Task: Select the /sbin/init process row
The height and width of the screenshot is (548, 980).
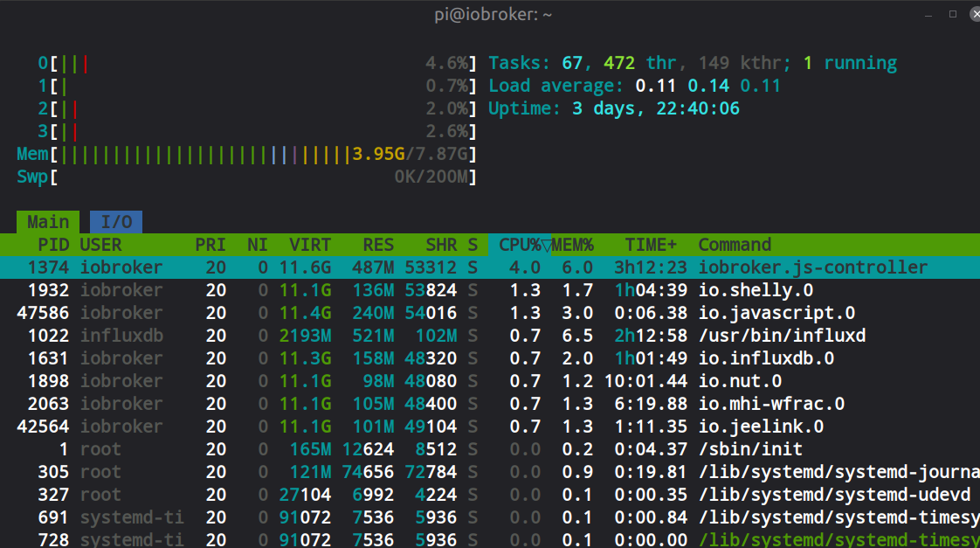Action: [490, 449]
